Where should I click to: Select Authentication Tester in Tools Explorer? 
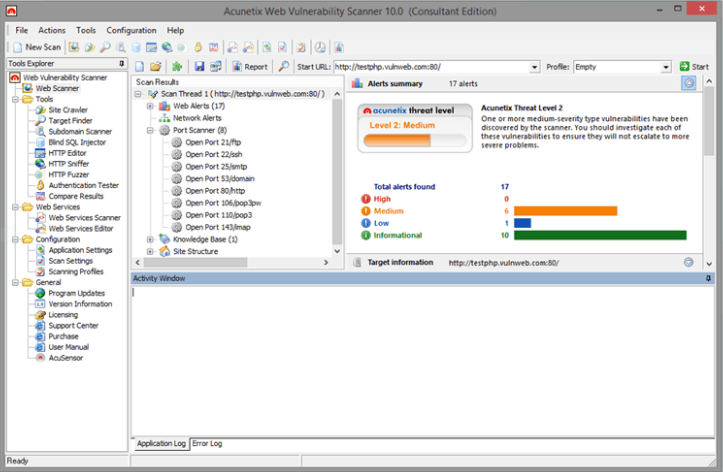click(83, 185)
